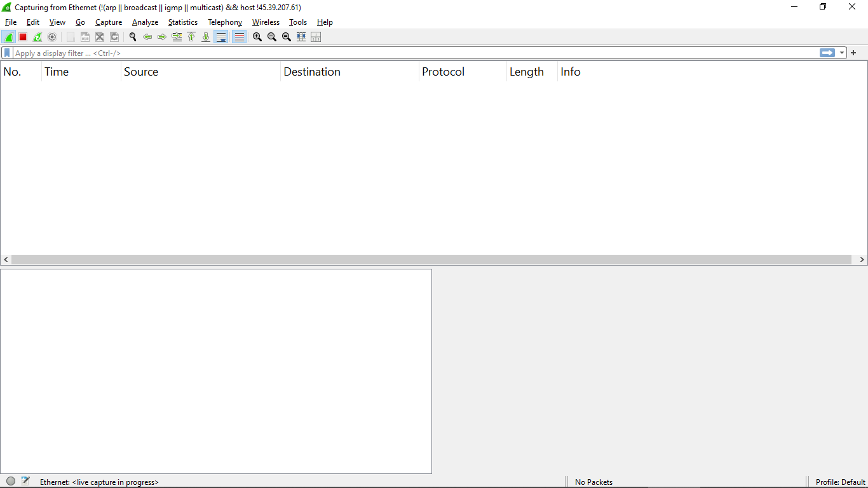Image resolution: width=868 pixels, height=488 pixels.
Task: Sort packets by Source column
Action: 201,72
